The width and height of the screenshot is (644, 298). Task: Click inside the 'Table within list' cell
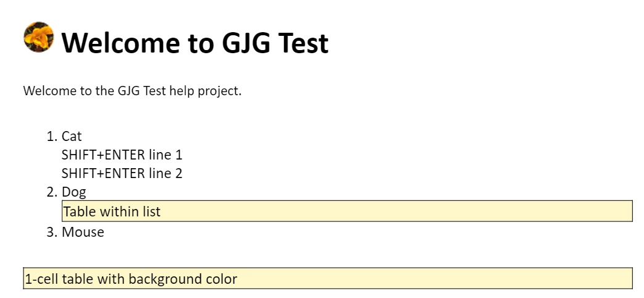click(x=112, y=211)
